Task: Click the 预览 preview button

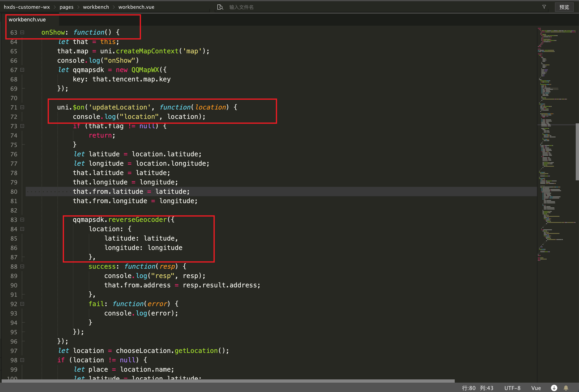Action: point(564,7)
